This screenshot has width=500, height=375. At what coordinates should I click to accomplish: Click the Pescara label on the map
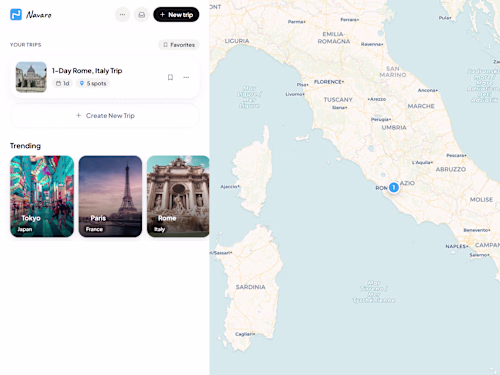click(456, 155)
